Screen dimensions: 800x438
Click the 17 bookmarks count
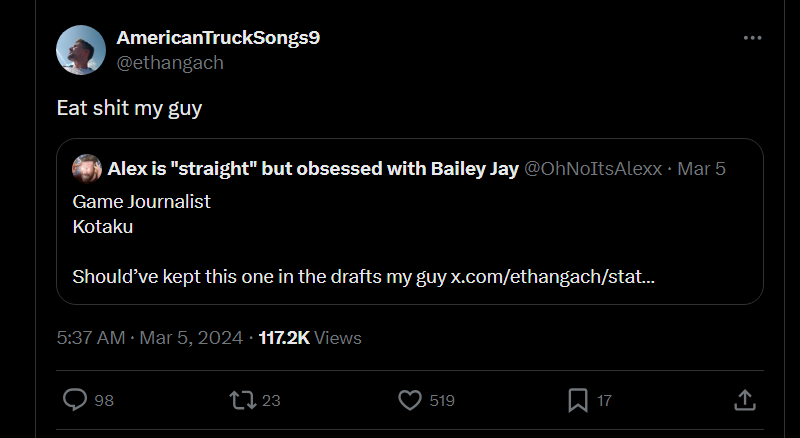(x=604, y=401)
